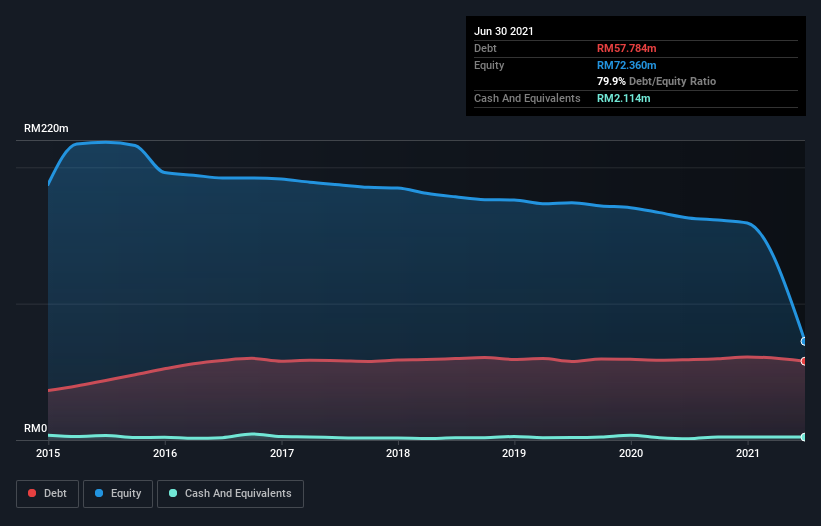Screen dimensions: 821x526
Task: Click the RM57.784m debt value
Action: pyautogui.click(x=626, y=48)
